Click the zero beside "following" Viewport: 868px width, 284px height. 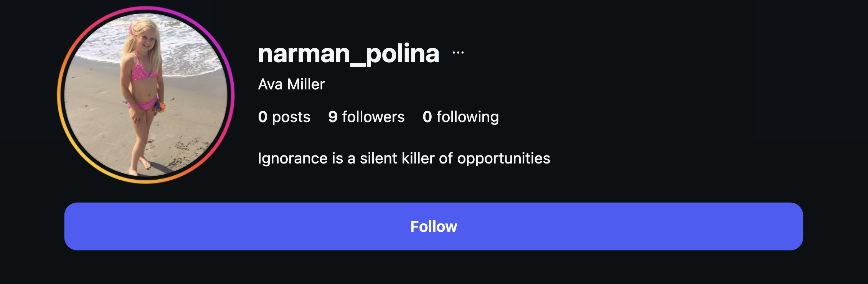(427, 117)
